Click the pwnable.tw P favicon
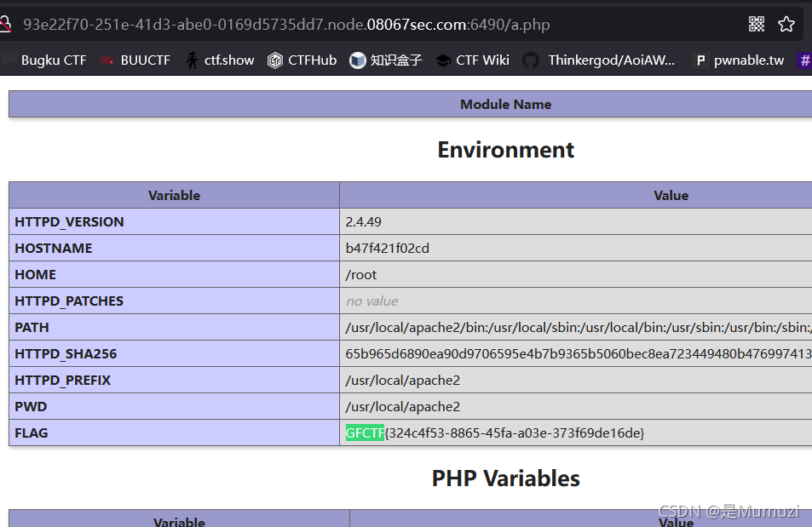The image size is (812, 527). (x=700, y=60)
